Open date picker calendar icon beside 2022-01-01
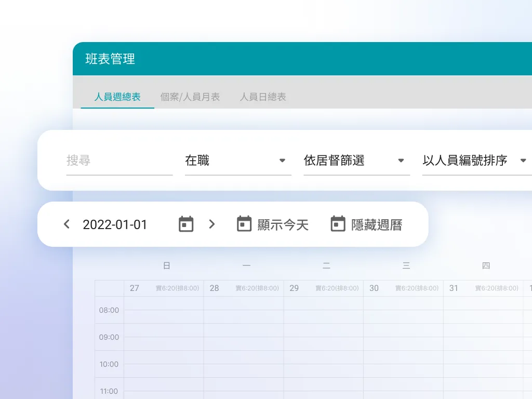The height and width of the screenshot is (399, 532). point(186,224)
